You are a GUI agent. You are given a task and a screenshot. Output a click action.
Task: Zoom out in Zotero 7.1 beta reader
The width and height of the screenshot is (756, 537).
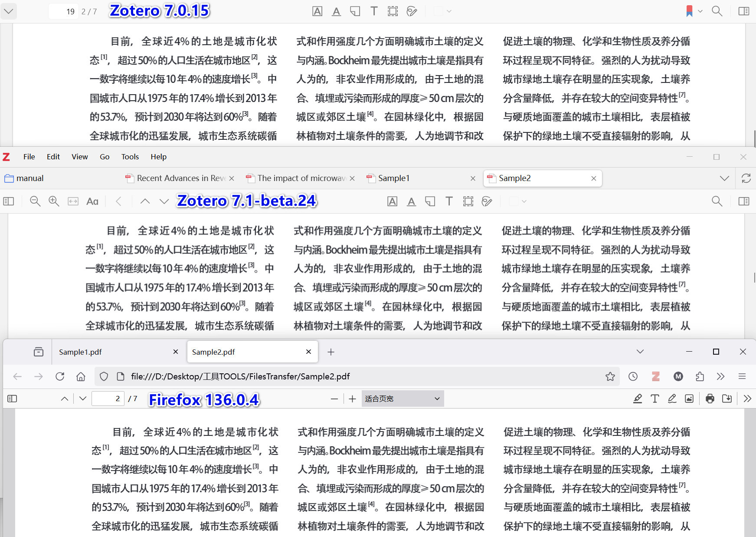click(x=35, y=201)
